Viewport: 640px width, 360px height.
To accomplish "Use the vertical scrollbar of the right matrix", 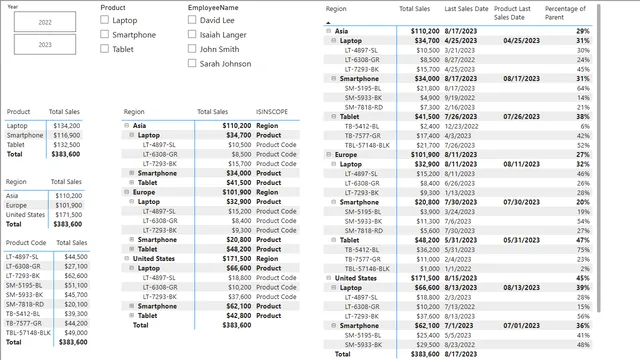I will click(598, 158).
